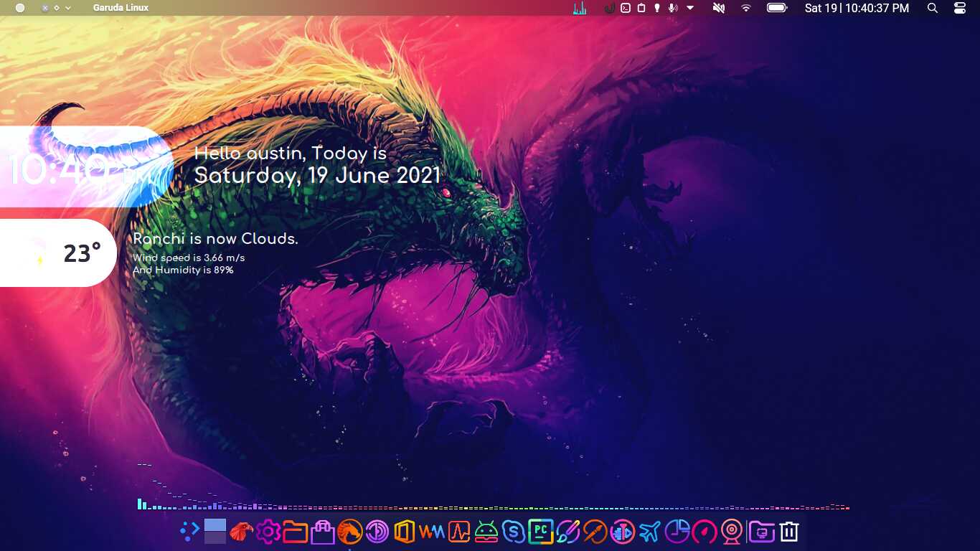Open the stacked toggle-switches icon in the top panel

click(960, 8)
